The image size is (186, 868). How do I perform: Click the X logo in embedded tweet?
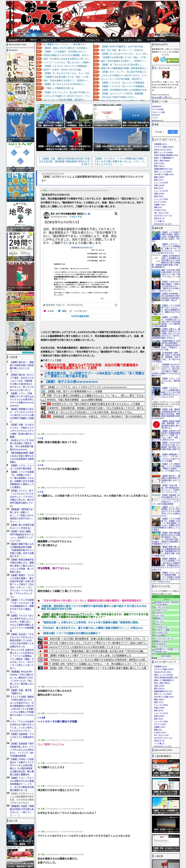point(116,214)
